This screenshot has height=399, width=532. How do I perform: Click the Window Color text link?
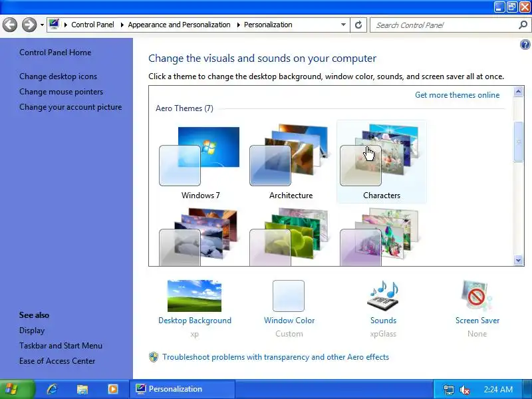(289, 321)
